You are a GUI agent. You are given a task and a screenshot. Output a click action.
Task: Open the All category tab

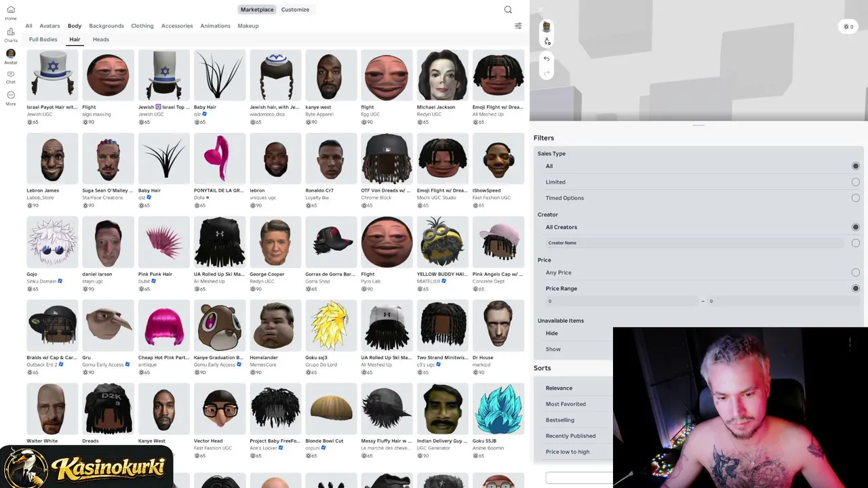(x=28, y=26)
